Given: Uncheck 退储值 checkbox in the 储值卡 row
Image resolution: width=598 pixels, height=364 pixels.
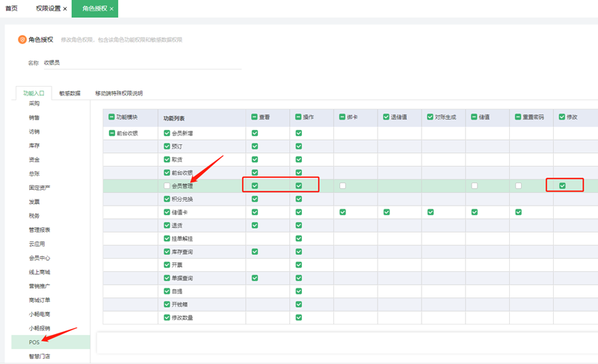Looking at the screenshot, I should (386, 212).
